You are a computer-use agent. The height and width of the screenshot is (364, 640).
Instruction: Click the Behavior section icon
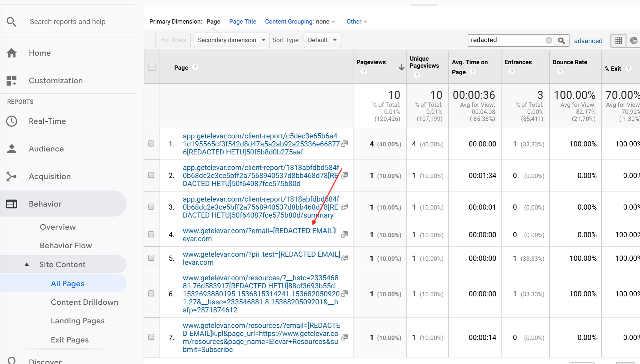[x=12, y=204]
